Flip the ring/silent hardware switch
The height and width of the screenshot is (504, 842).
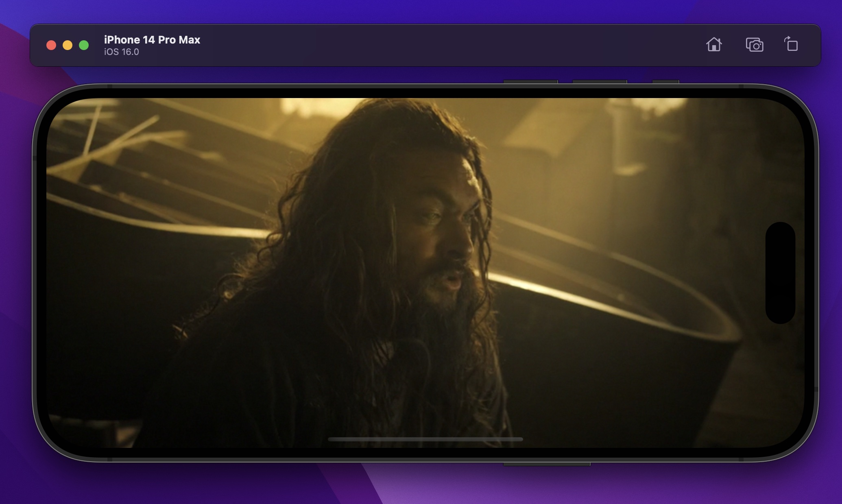tap(665, 82)
